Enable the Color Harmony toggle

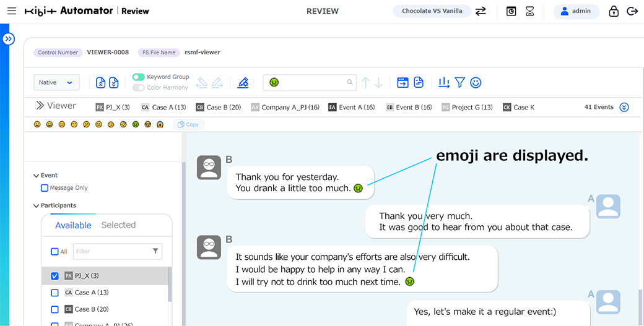coord(139,87)
